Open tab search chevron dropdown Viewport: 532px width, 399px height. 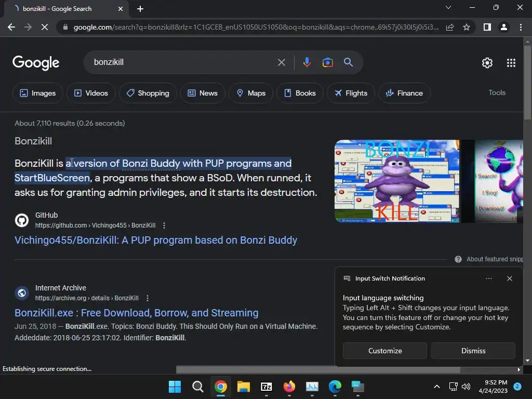pos(448,7)
